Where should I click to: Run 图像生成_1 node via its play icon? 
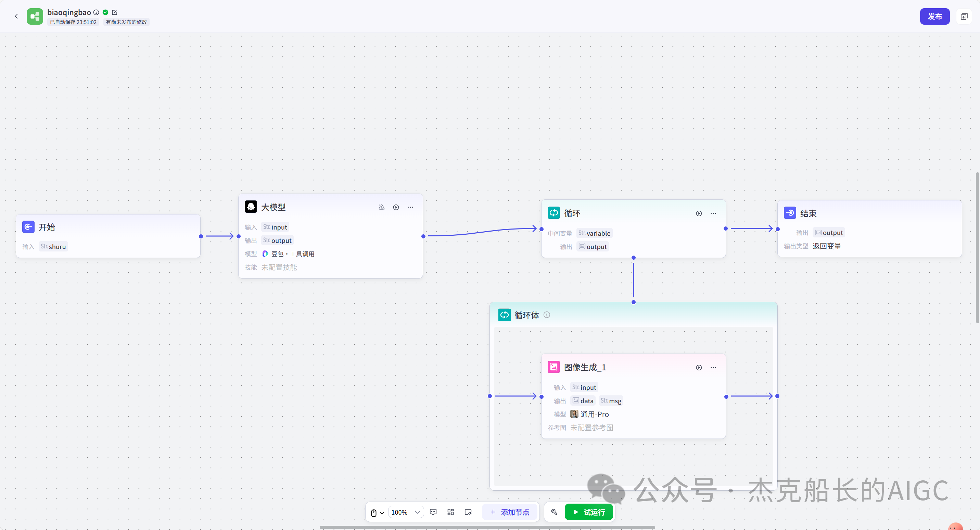tap(699, 367)
